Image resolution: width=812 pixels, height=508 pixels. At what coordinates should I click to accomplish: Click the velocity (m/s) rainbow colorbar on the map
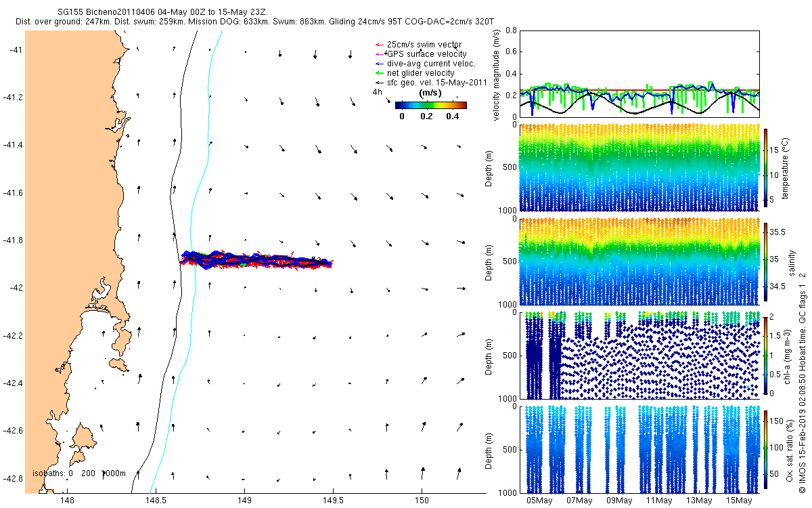click(431, 105)
